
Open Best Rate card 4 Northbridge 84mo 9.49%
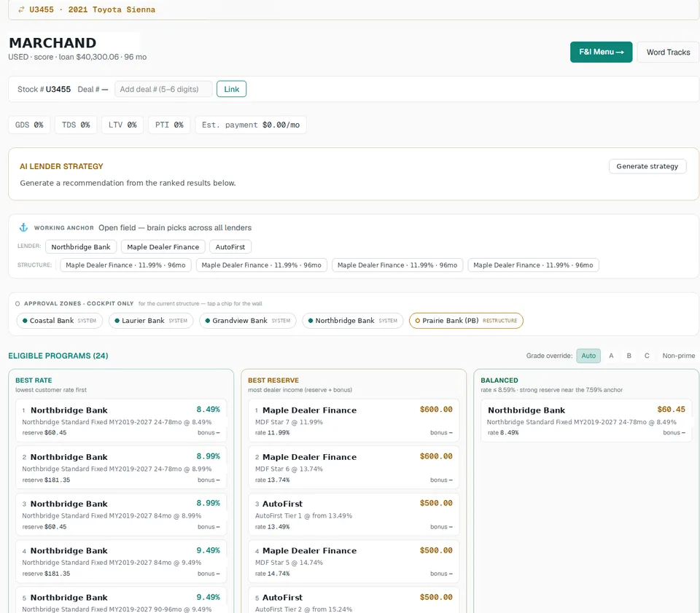pyautogui.click(x=121, y=561)
